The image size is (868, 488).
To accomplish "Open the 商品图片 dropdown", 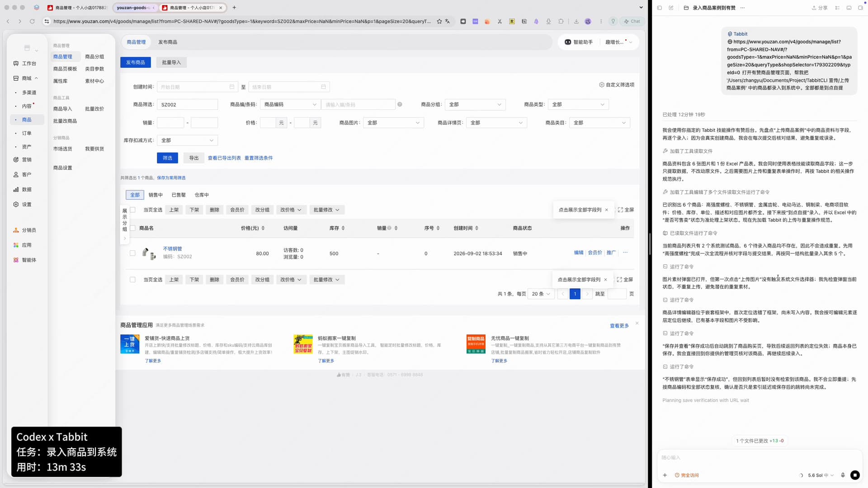I will click(393, 122).
